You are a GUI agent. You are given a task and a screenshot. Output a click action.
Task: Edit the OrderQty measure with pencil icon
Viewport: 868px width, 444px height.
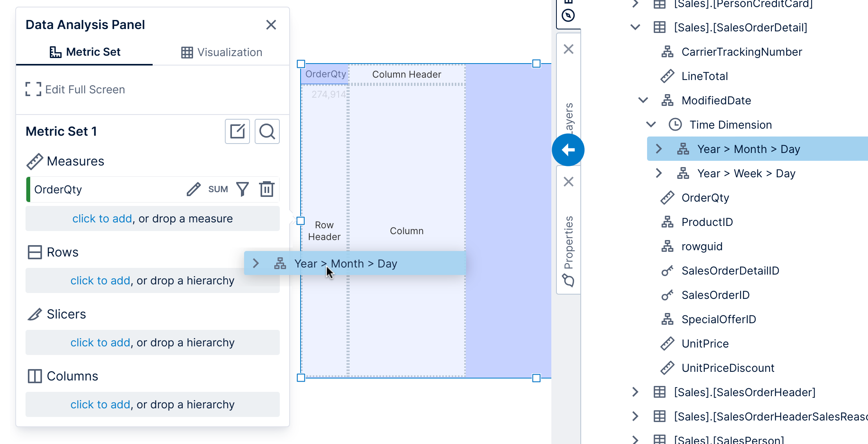pos(193,189)
